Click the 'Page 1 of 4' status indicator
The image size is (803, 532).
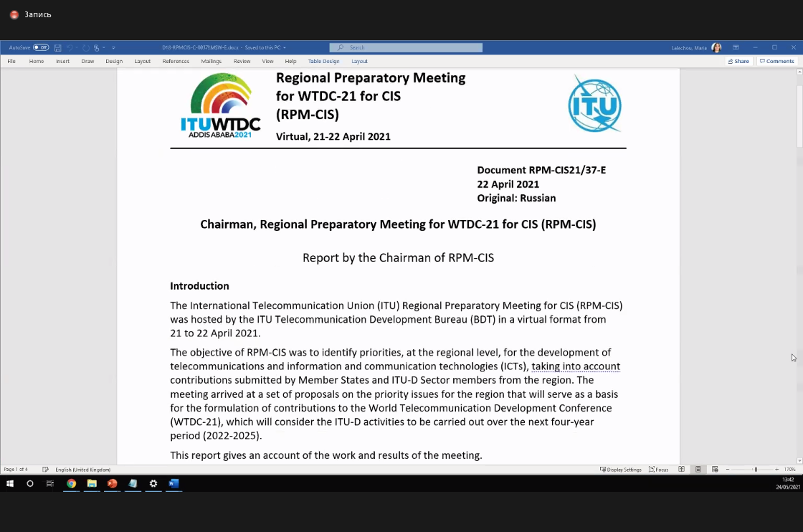pyautogui.click(x=16, y=470)
